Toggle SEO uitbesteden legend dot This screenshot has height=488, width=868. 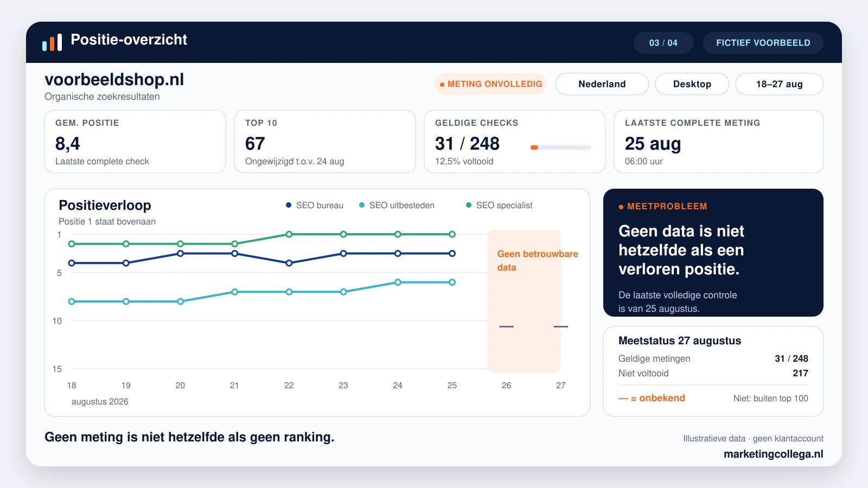[x=362, y=205]
